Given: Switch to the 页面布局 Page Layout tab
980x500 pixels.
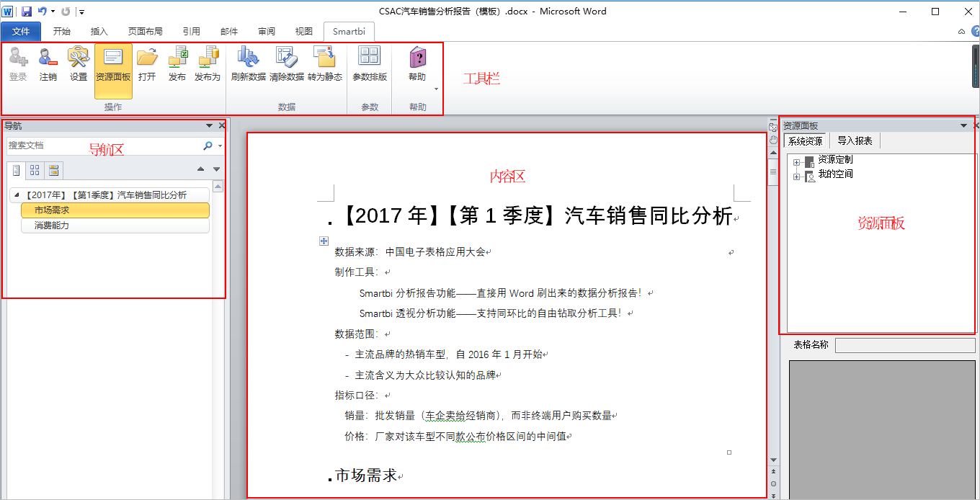Looking at the screenshot, I should coord(146,32).
